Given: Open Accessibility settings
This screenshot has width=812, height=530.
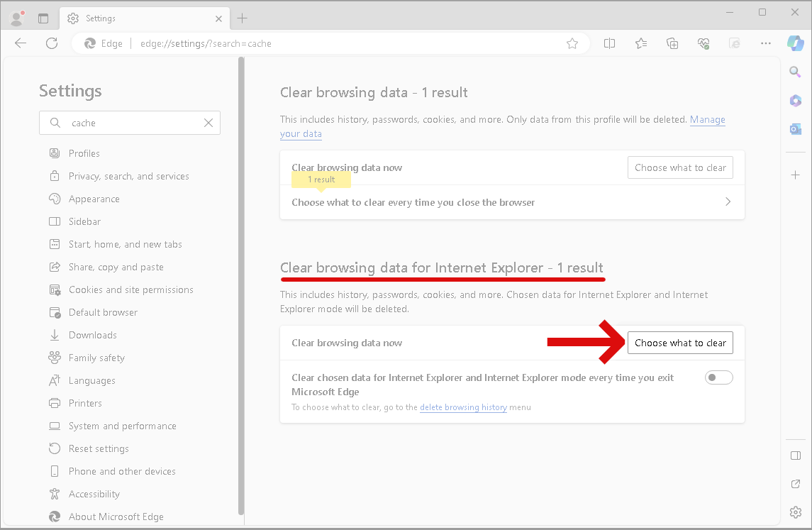Looking at the screenshot, I should coord(84,495).
